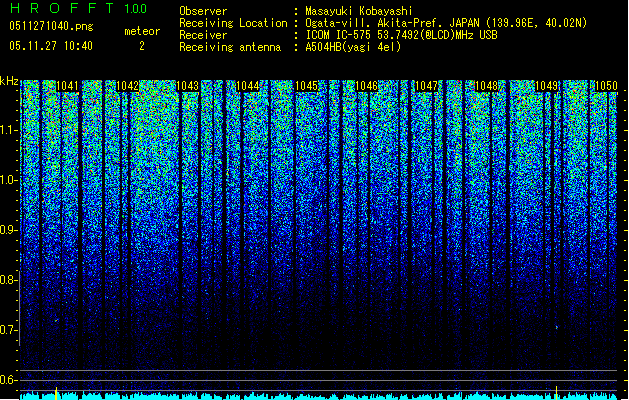Click the 1043 time marker label
629x400 pixels.
tap(187, 86)
